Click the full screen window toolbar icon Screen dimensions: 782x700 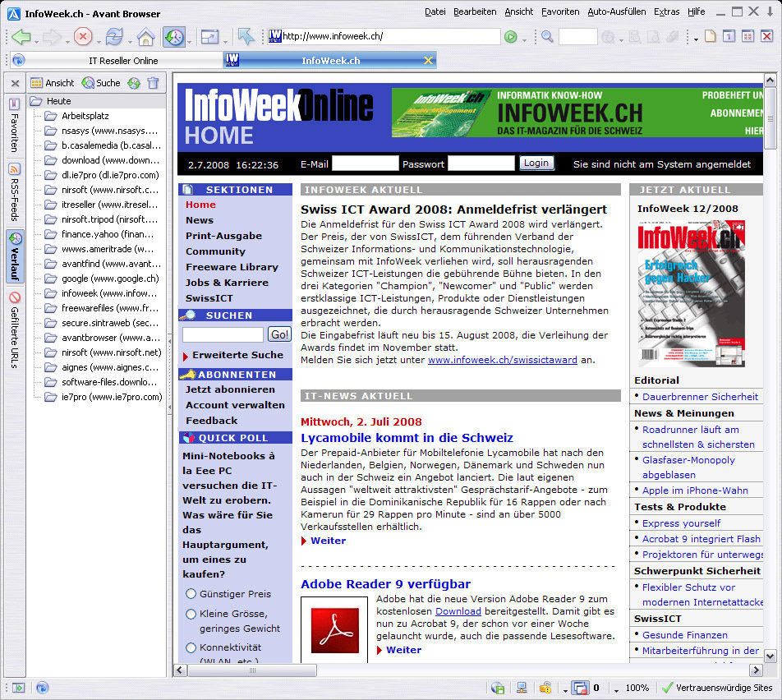(209, 36)
